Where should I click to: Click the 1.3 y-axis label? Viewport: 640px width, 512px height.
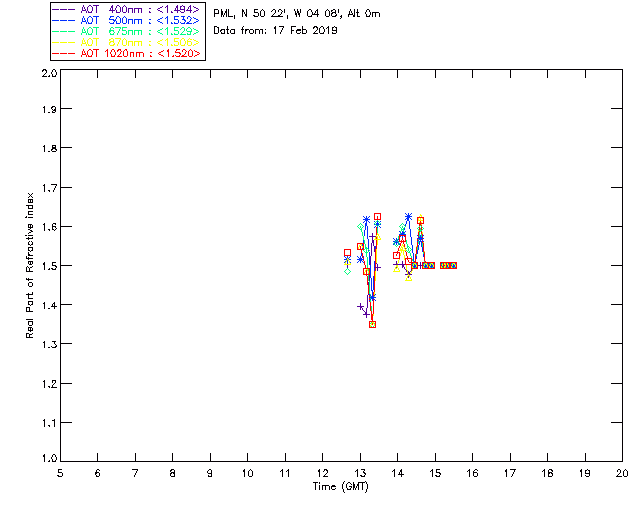tap(49, 344)
